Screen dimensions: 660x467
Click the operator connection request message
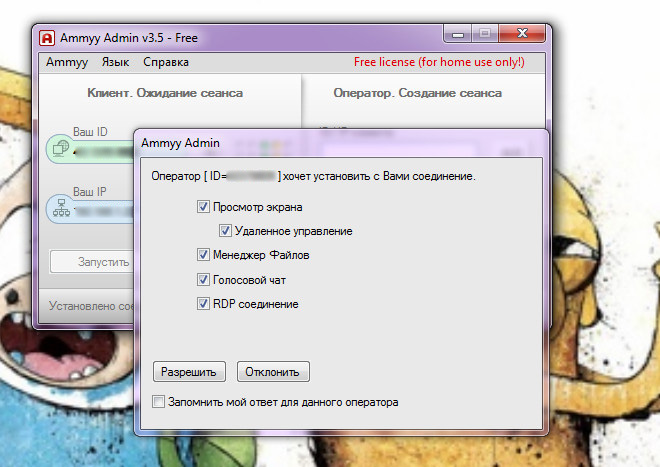click(x=314, y=176)
